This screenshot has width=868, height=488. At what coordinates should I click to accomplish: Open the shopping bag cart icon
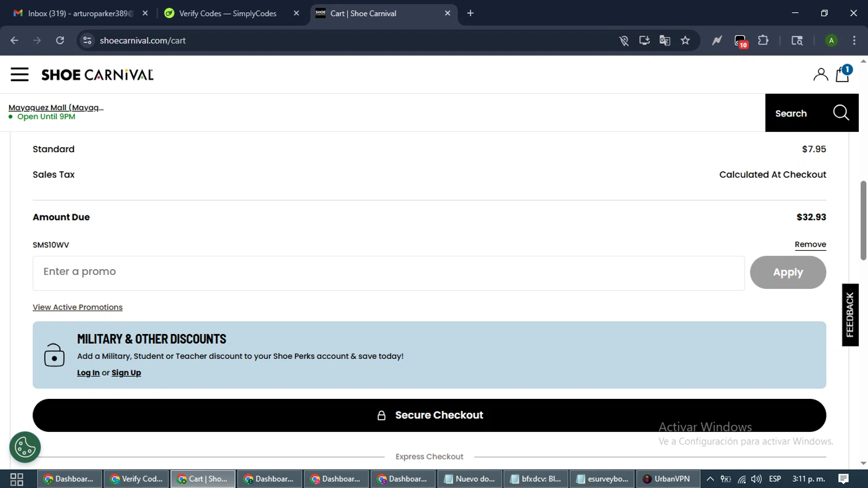[843, 74]
